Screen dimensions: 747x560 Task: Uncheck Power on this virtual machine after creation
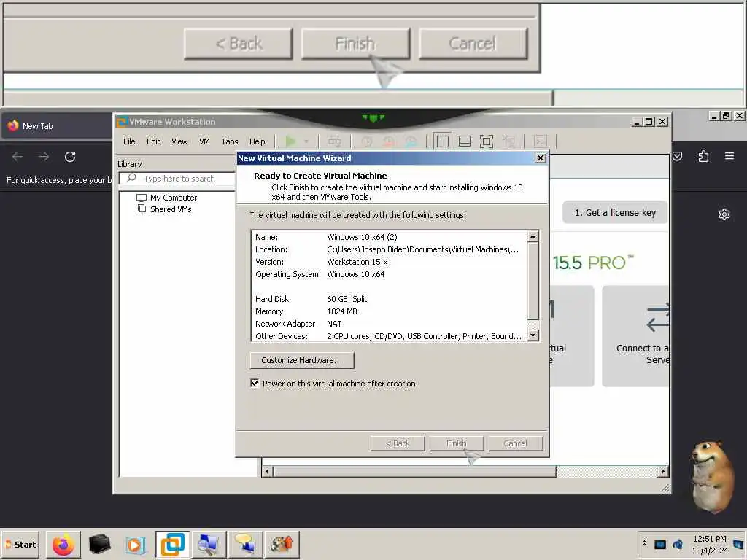point(255,384)
